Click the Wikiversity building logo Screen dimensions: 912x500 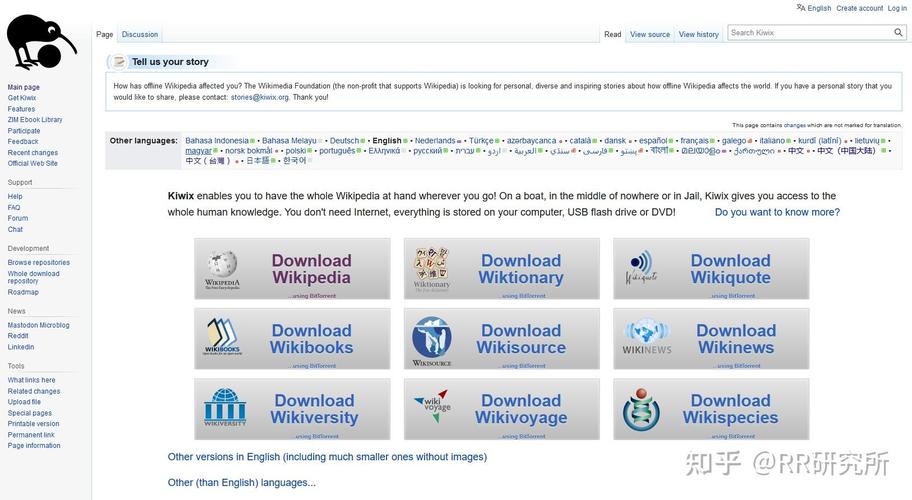(x=225, y=407)
